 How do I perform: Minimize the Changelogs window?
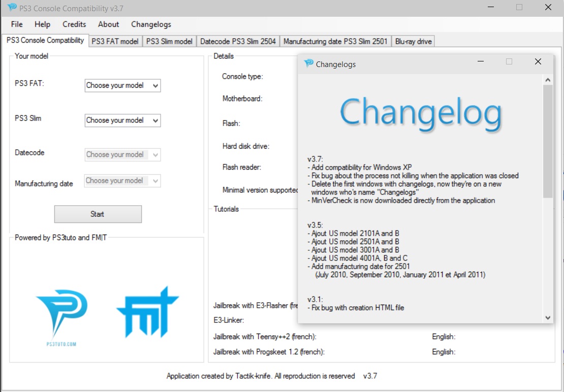click(481, 62)
